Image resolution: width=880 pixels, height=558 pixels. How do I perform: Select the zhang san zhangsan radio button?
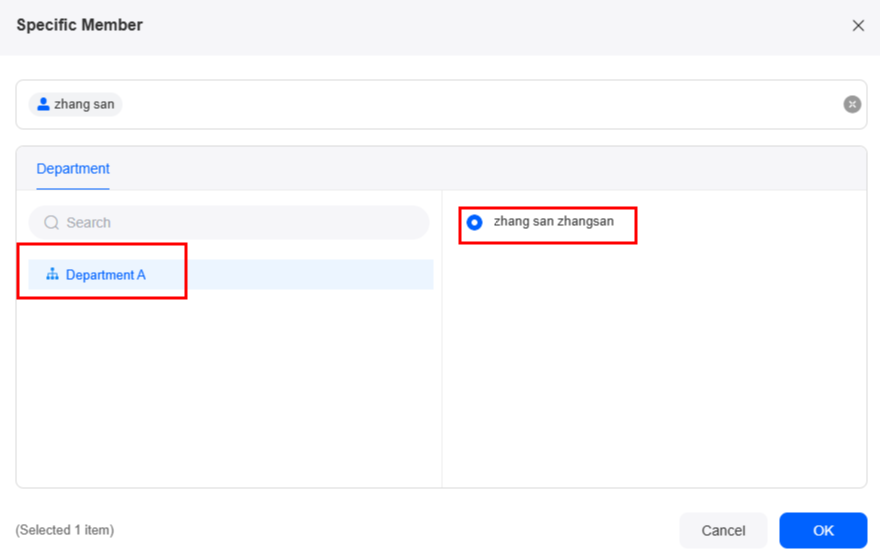coord(474,222)
